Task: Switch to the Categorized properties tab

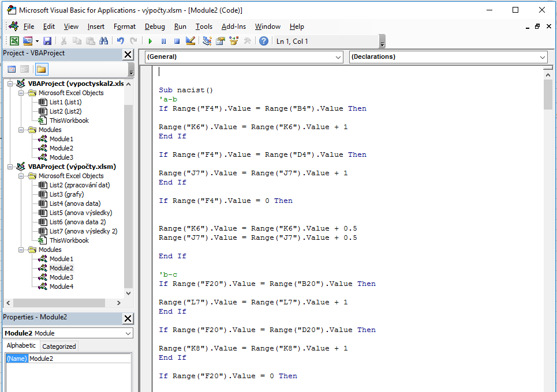Action: pyautogui.click(x=59, y=346)
